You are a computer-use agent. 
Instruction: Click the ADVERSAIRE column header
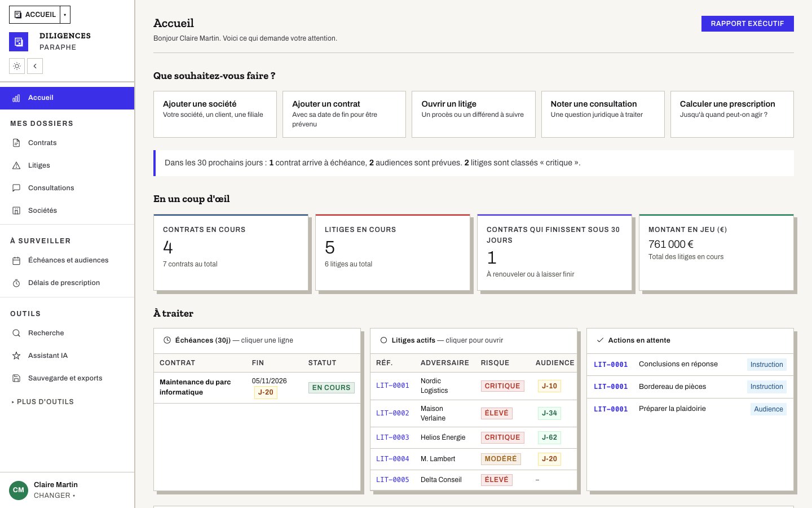(445, 363)
